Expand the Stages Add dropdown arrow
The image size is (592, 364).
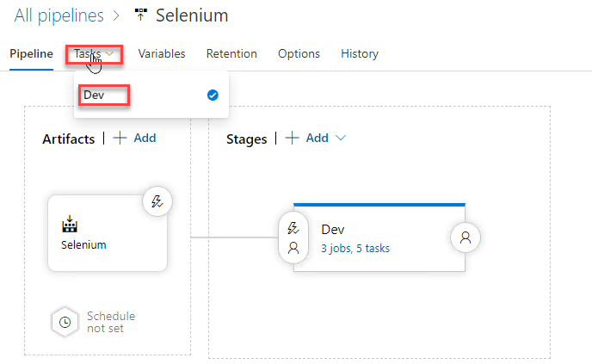[341, 138]
